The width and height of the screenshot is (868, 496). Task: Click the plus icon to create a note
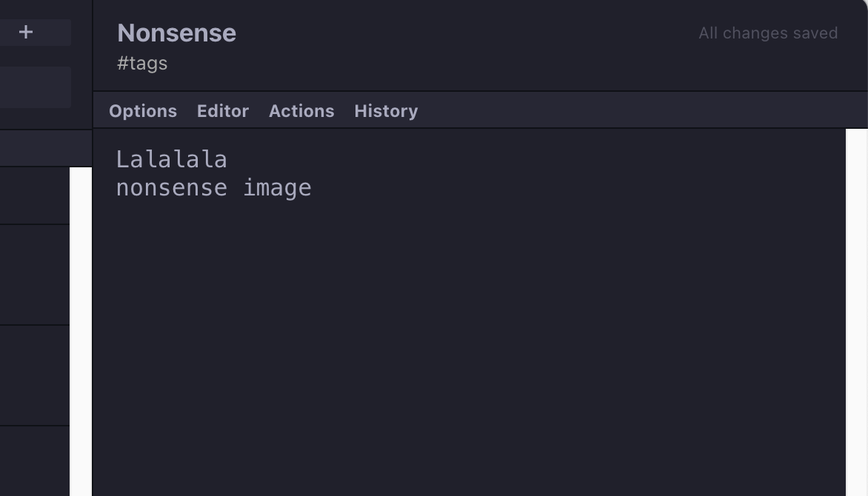click(27, 33)
